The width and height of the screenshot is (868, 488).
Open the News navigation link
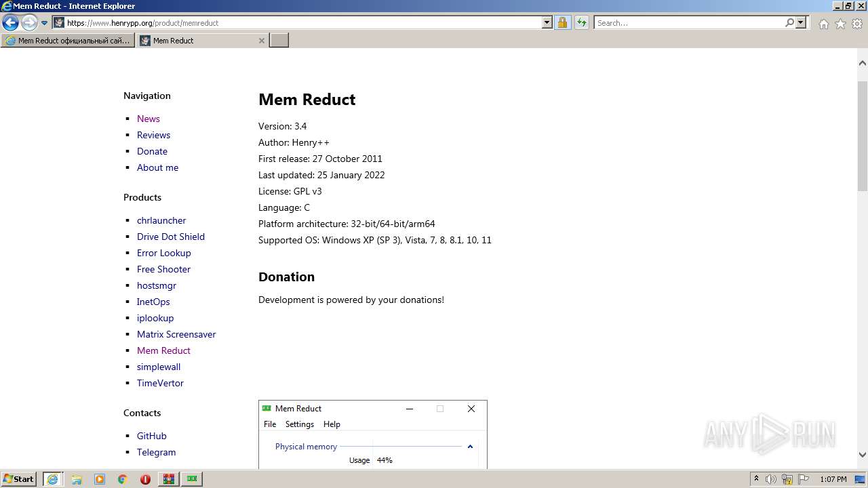149,119
